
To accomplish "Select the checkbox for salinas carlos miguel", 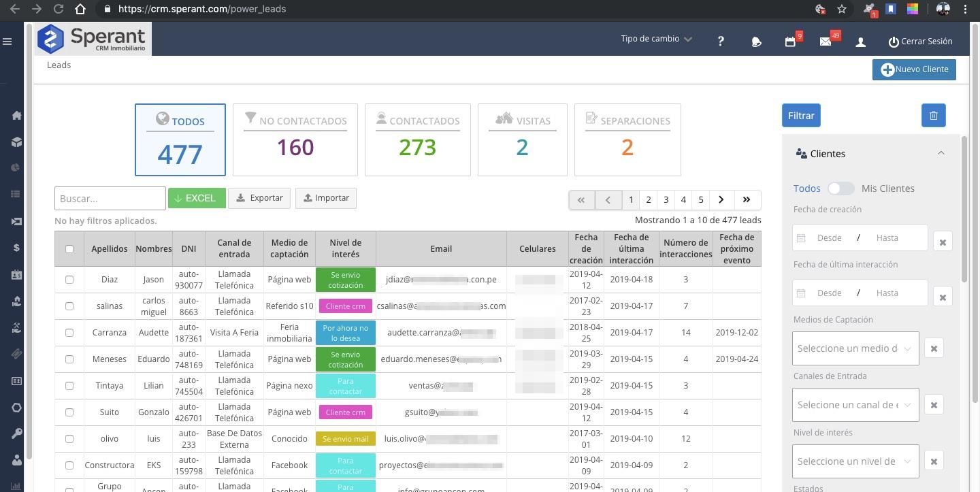I will [x=69, y=306].
